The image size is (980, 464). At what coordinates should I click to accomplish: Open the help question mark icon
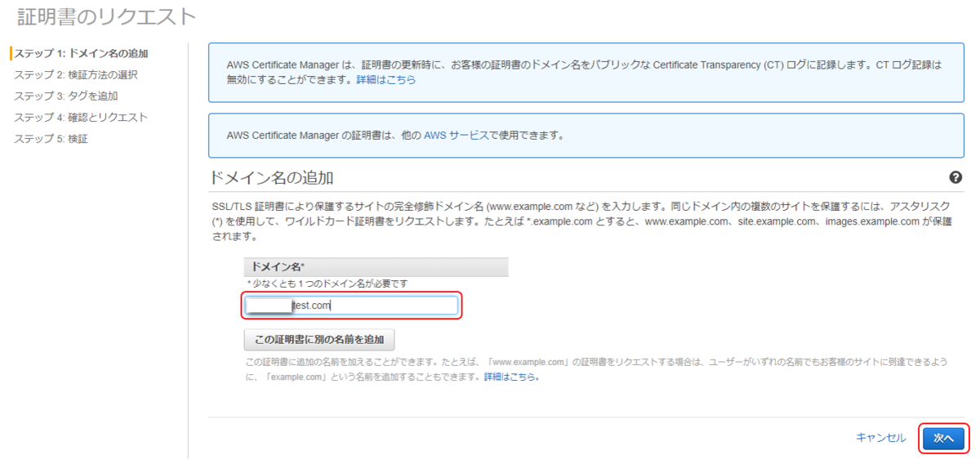click(955, 177)
